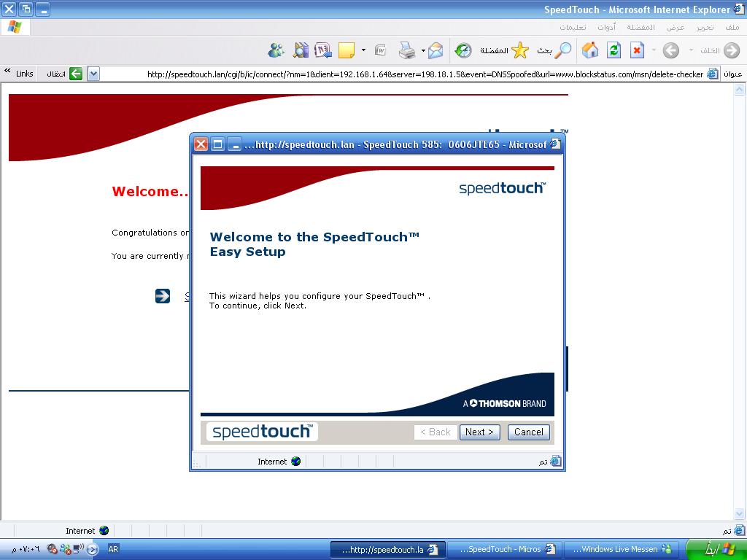Viewport: 747px width, 560px height.
Task: Open the تحرير (Edit) menu
Action: (705, 27)
